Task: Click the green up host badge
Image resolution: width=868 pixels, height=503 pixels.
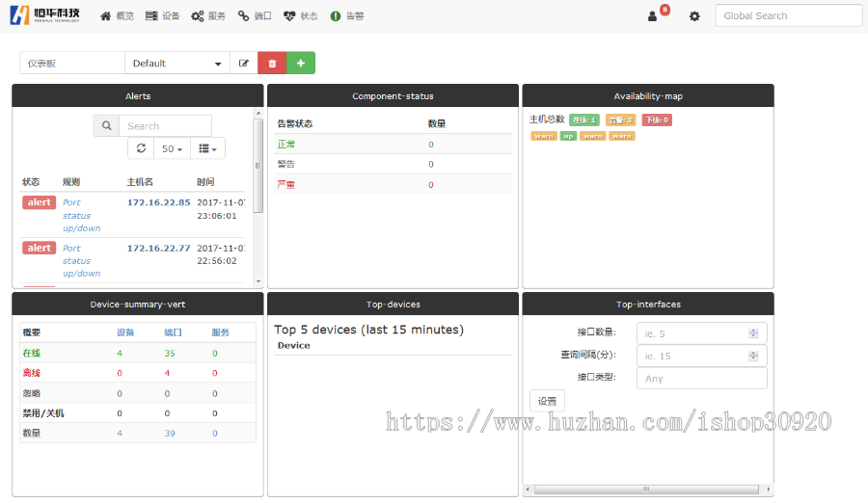Action: (568, 136)
